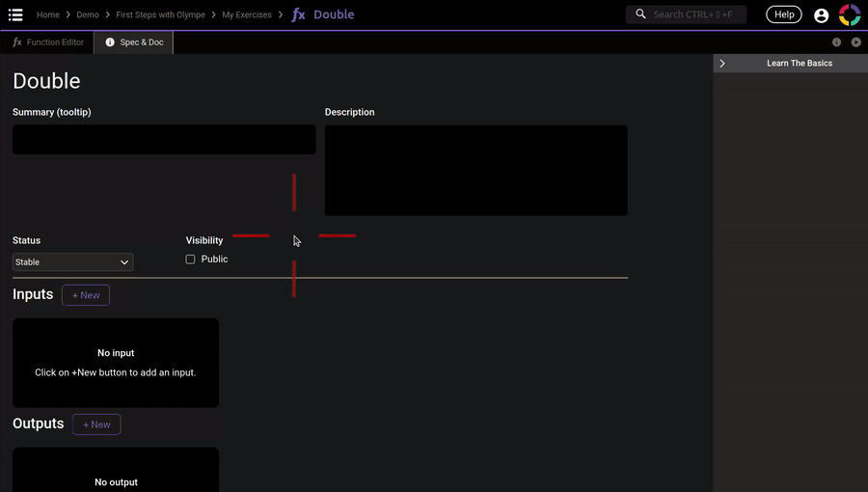Open My Exercises in the breadcrumb
Screen dimensions: 868x492
click(247, 14)
